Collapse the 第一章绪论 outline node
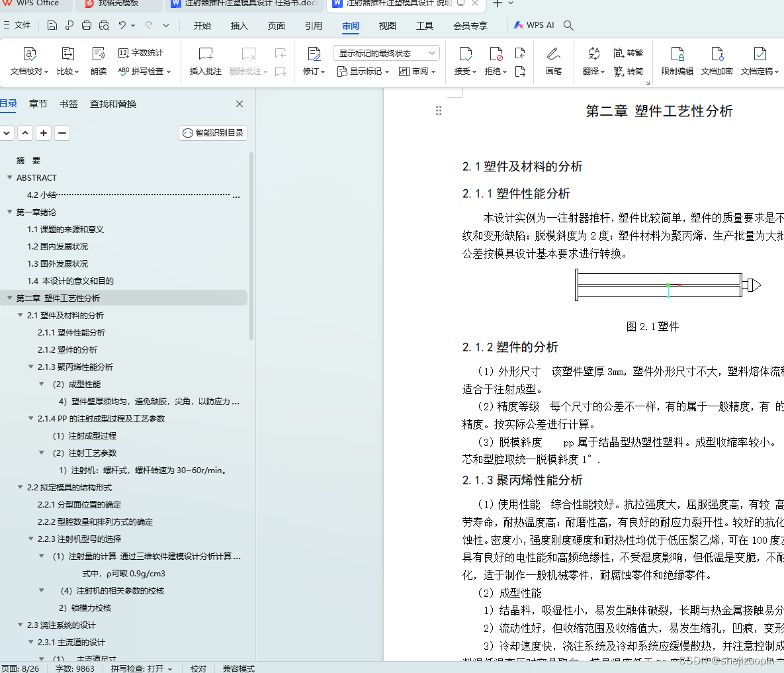 coord(9,212)
